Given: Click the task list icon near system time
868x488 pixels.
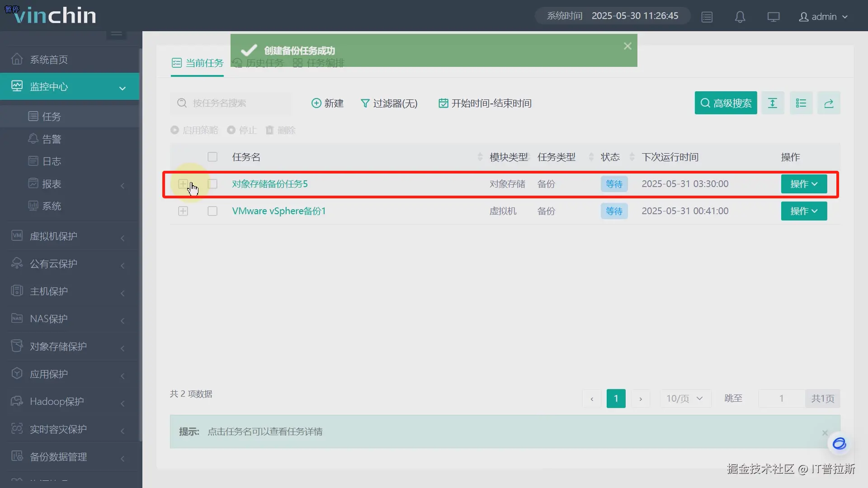Looking at the screenshot, I should (707, 17).
